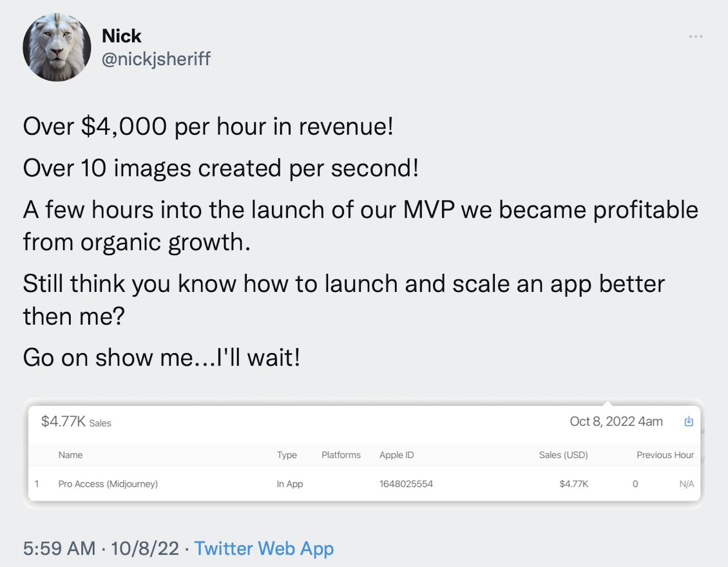The height and width of the screenshot is (567, 728).
Task: Open the @nickjsheriff handle link
Action: point(156,59)
